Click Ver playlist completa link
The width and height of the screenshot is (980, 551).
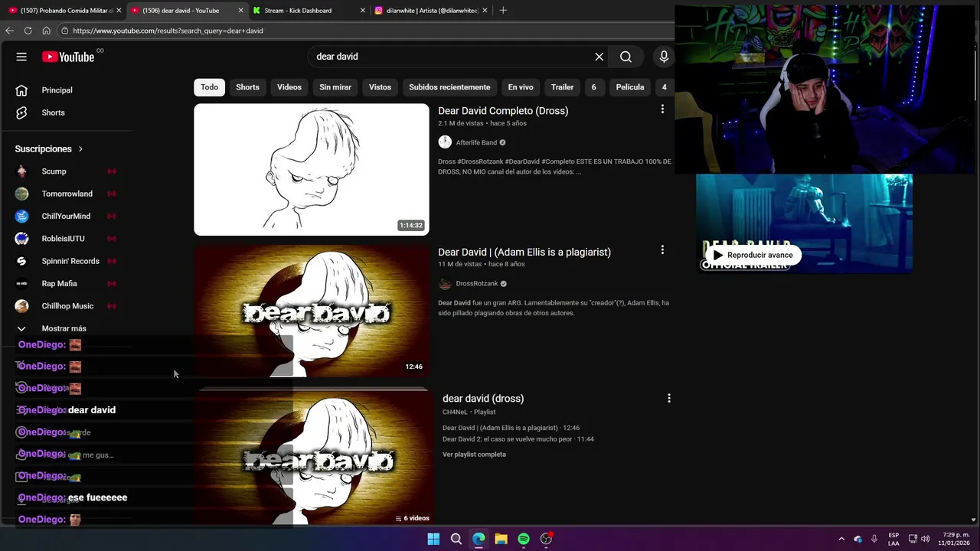click(x=474, y=455)
